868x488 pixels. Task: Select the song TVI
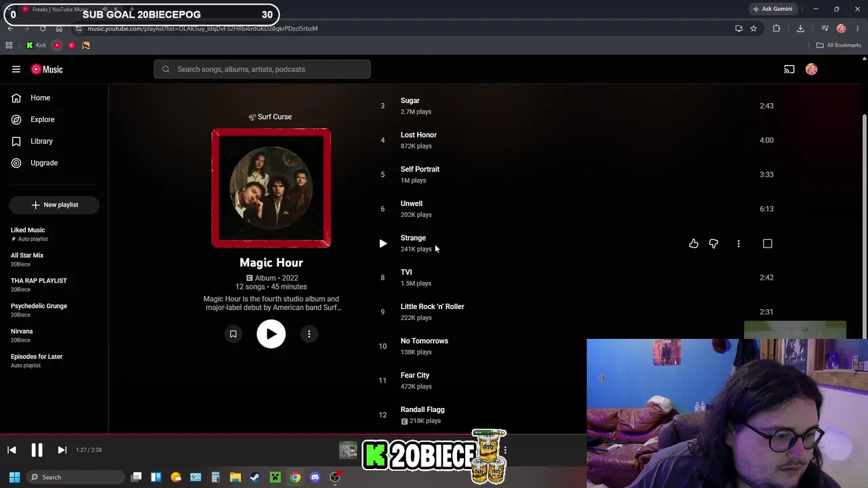(x=406, y=272)
